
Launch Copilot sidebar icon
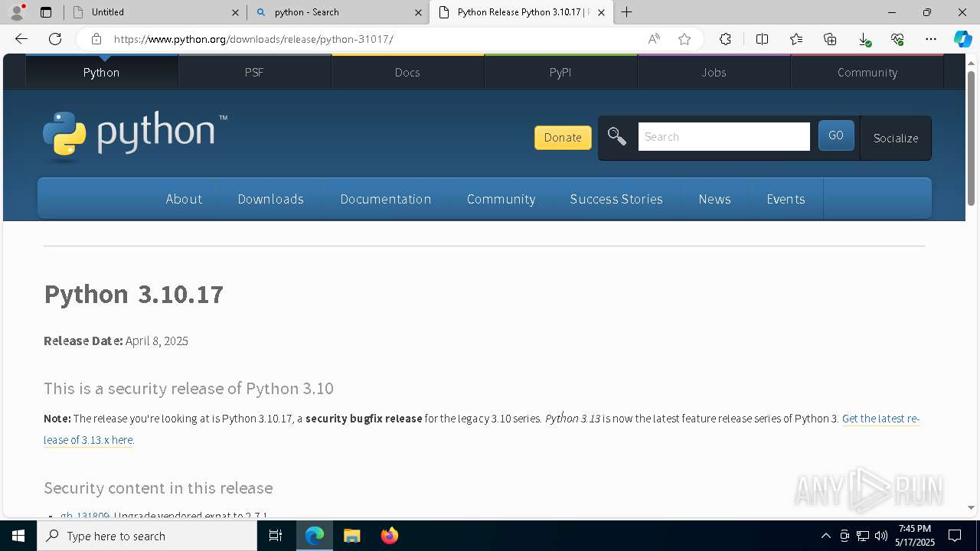click(x=962, y=39)
